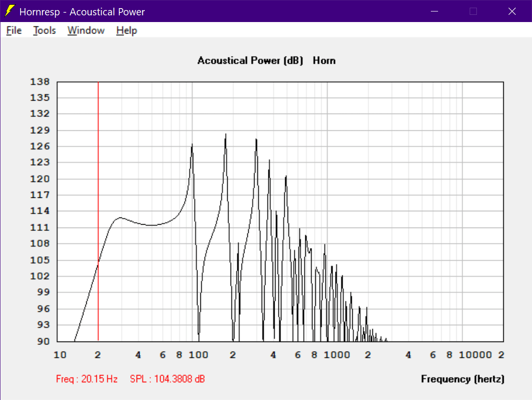The height and width of the screenshot is (400, 532).
Task: Click the 138 value on vertical axis
Action: point(40,82)
